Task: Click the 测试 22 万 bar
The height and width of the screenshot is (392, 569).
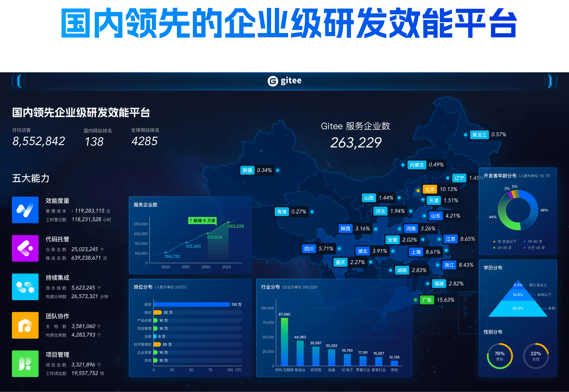Action: click(x=158, y=312)
